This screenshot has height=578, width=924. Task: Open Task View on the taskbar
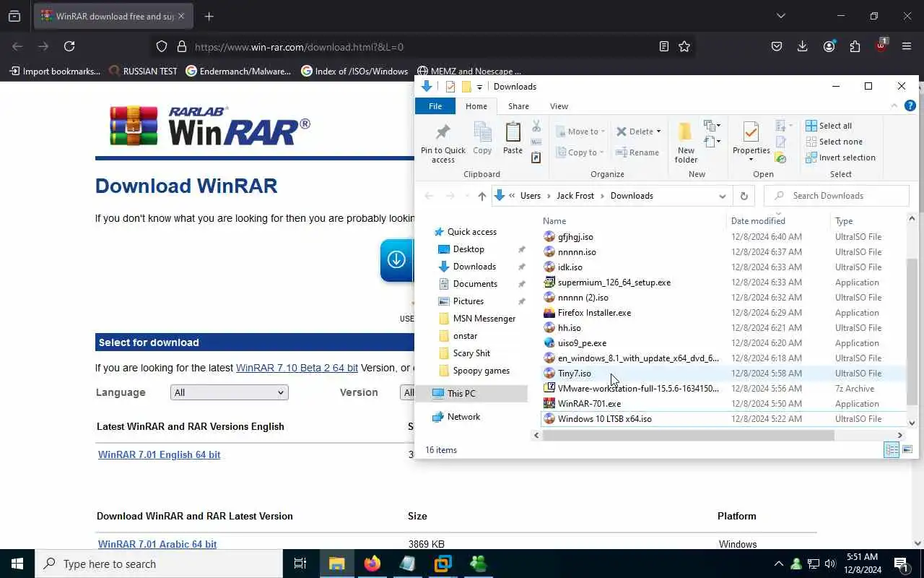pyautogui.click(x=300, y=564)
